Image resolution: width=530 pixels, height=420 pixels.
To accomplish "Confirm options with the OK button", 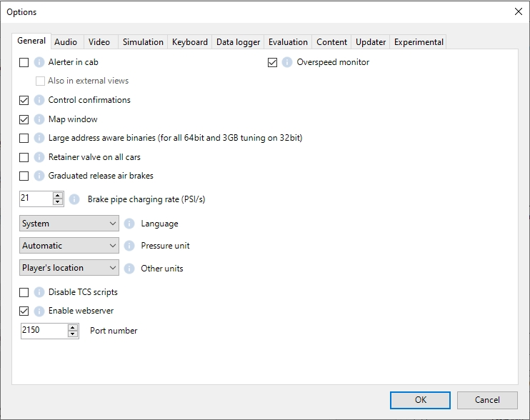I will tap(421, 400).
